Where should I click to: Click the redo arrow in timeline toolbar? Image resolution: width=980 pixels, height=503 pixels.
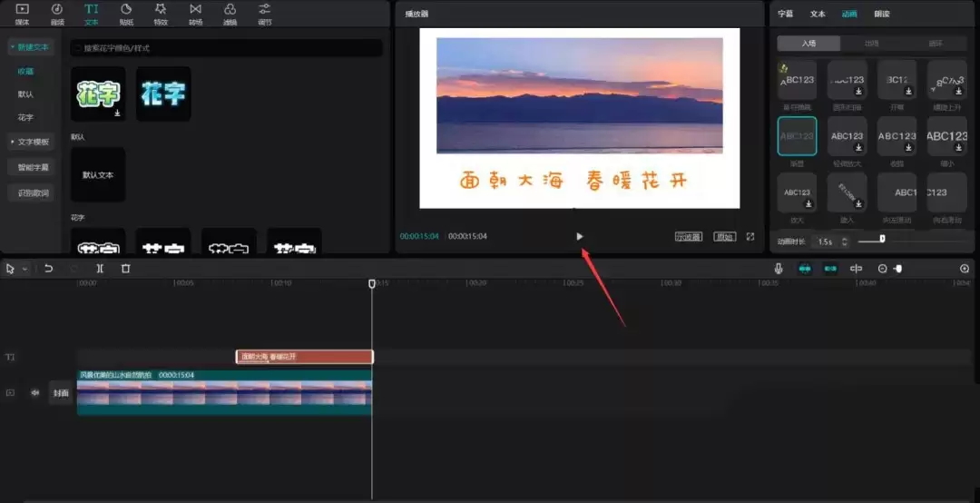tap(73, 269)
